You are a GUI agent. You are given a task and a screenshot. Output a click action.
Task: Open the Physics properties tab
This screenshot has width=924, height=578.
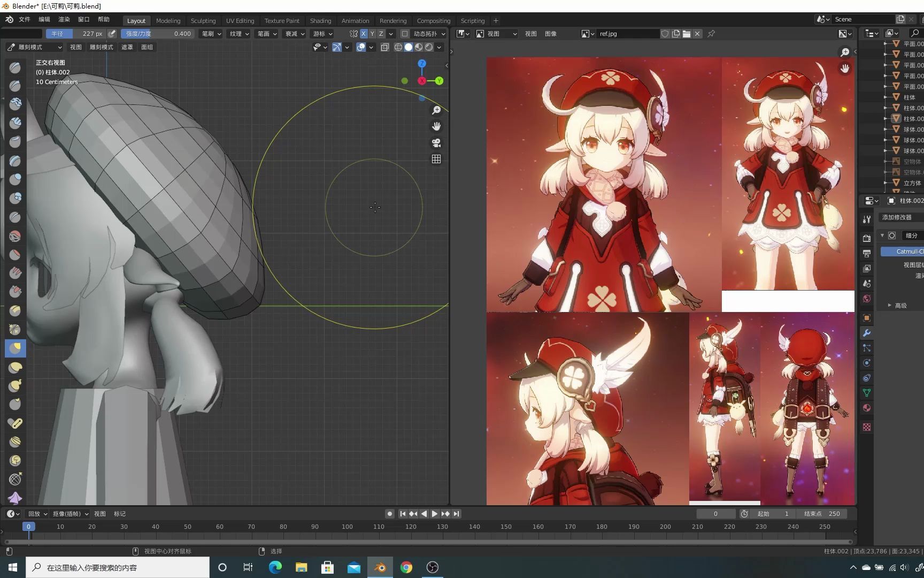coord(867,363)
